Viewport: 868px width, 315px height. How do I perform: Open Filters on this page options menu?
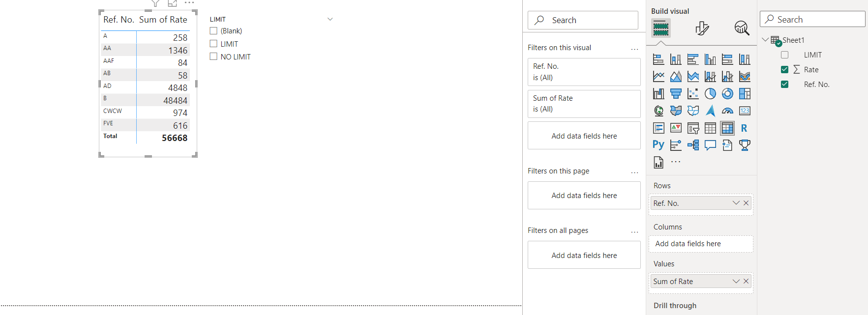point(634,172)
